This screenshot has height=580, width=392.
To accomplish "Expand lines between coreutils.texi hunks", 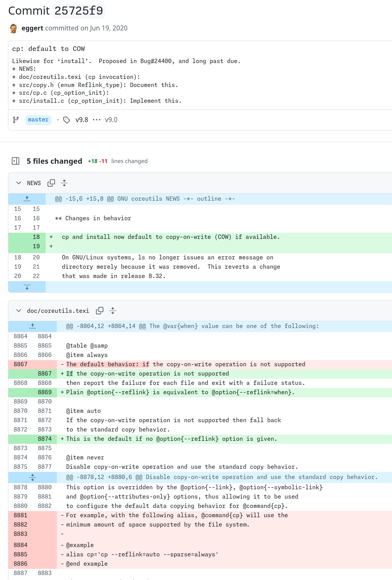I will 33,477.
